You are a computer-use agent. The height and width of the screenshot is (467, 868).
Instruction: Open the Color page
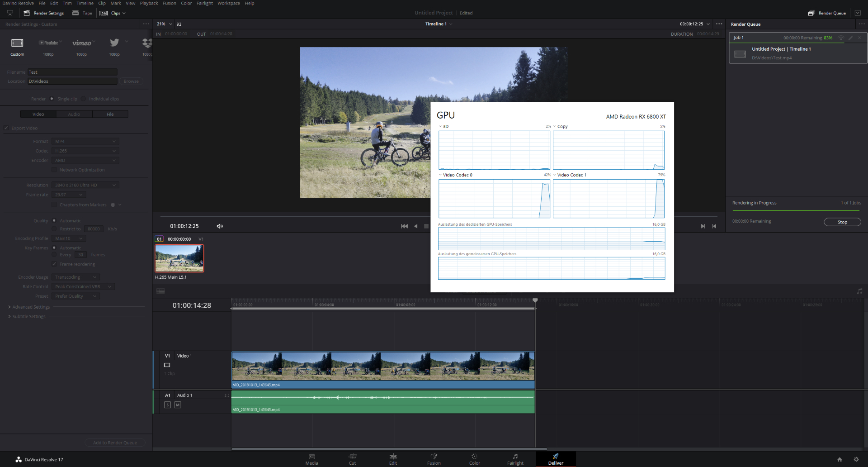[474, 459]
